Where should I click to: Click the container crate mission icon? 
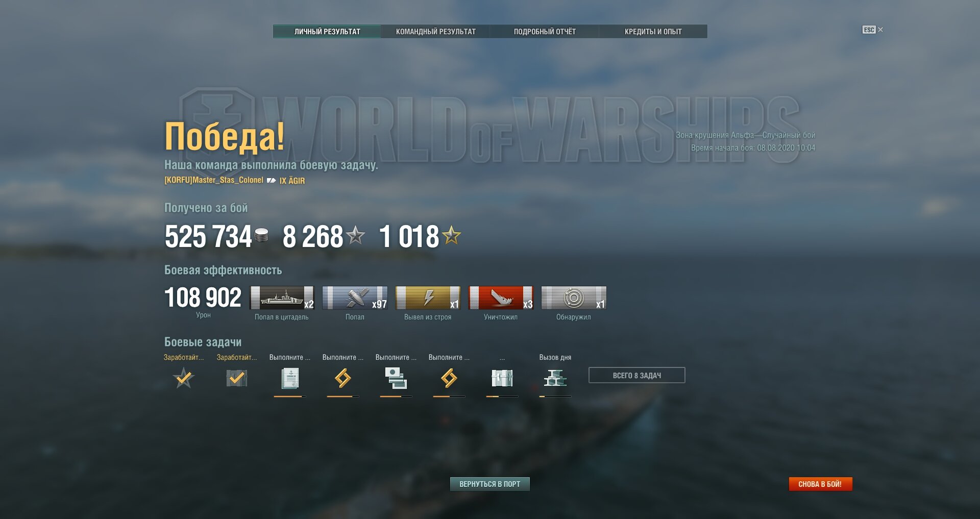coord(502,378)
